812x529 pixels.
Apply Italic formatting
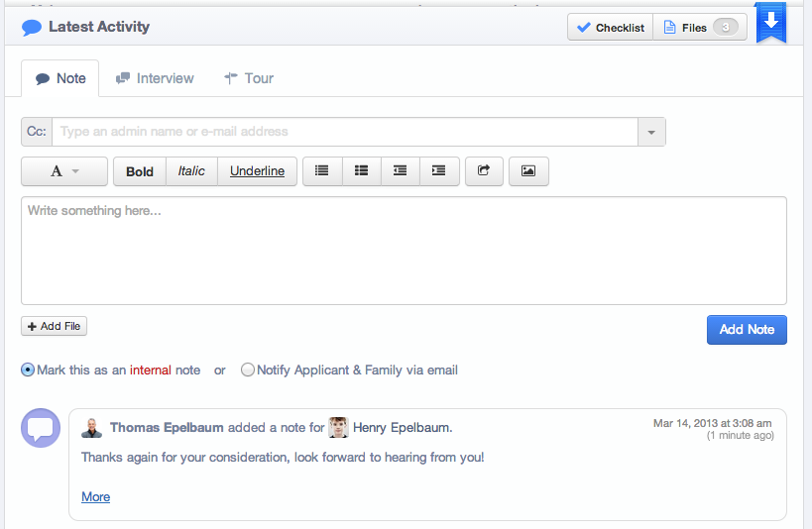tap(191, 170)
